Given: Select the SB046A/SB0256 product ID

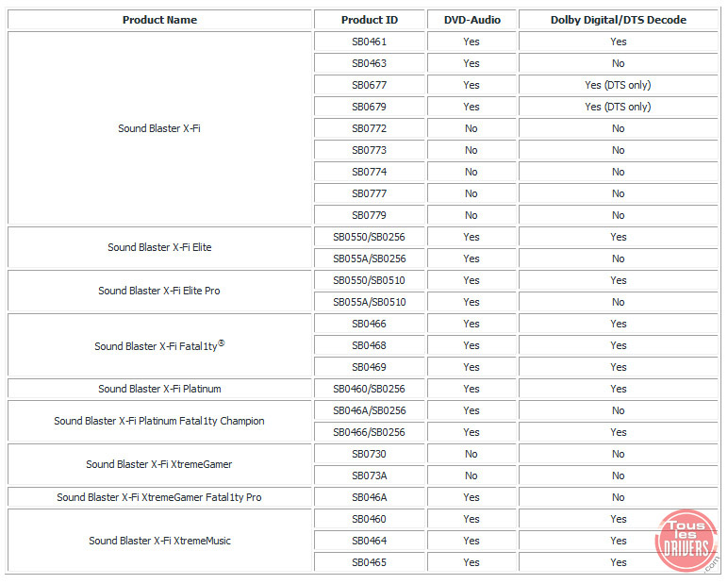Looking at the screenshot, I should click(369, 410).
